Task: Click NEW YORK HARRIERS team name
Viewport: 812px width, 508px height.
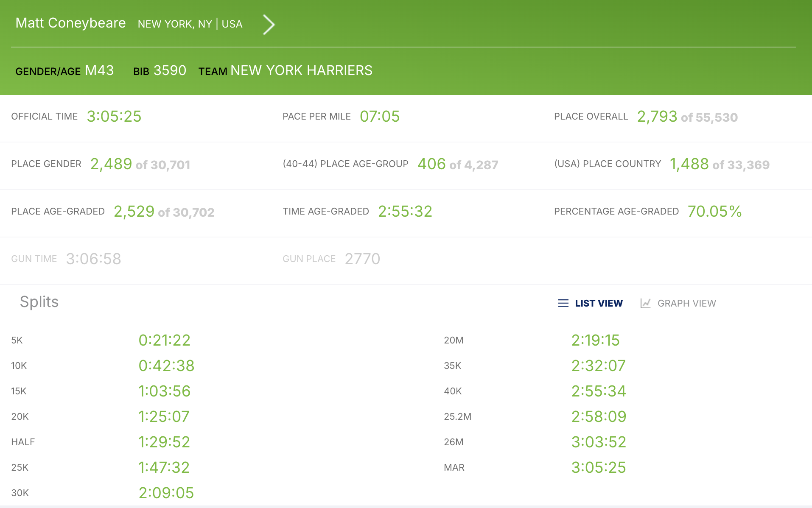Action: click(x=301, y=70)
